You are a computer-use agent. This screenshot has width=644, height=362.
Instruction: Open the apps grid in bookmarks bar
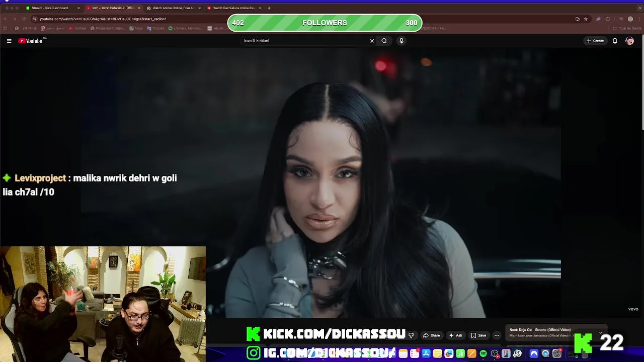(6, 28)
